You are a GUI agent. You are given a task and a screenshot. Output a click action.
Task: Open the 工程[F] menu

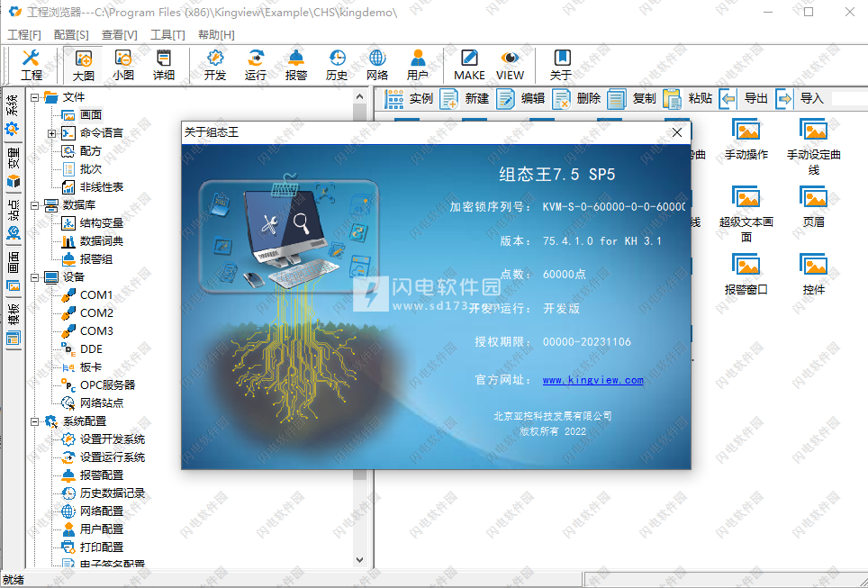(x=24, y=35)
